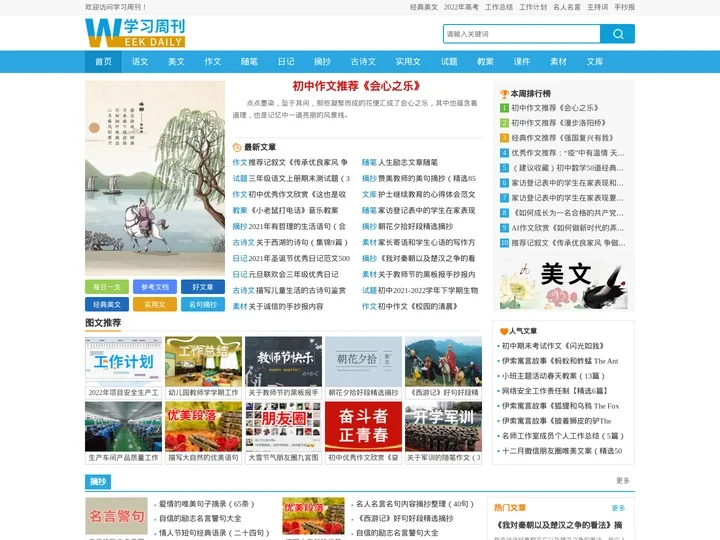Open top link 手抄报
The width and height of the screenshot is (720, 540).
pyautogui.click(x=624, y=7)
